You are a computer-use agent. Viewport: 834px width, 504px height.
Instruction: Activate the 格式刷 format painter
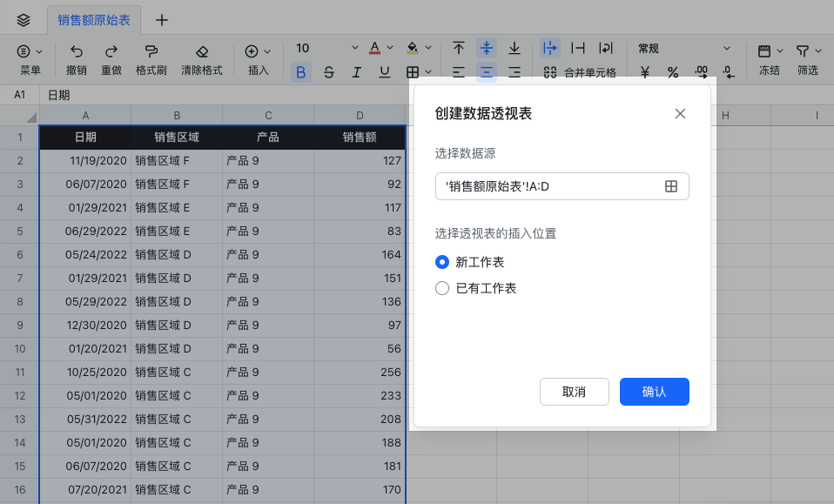151,51
